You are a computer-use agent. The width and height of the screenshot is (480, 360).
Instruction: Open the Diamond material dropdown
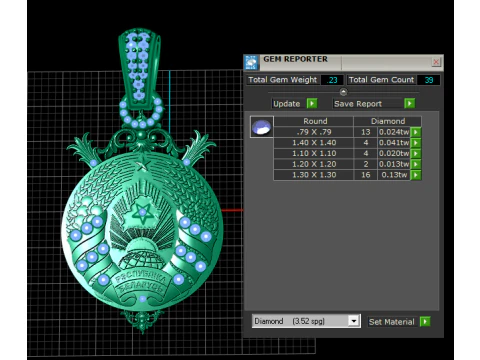[x=354, y=321]
